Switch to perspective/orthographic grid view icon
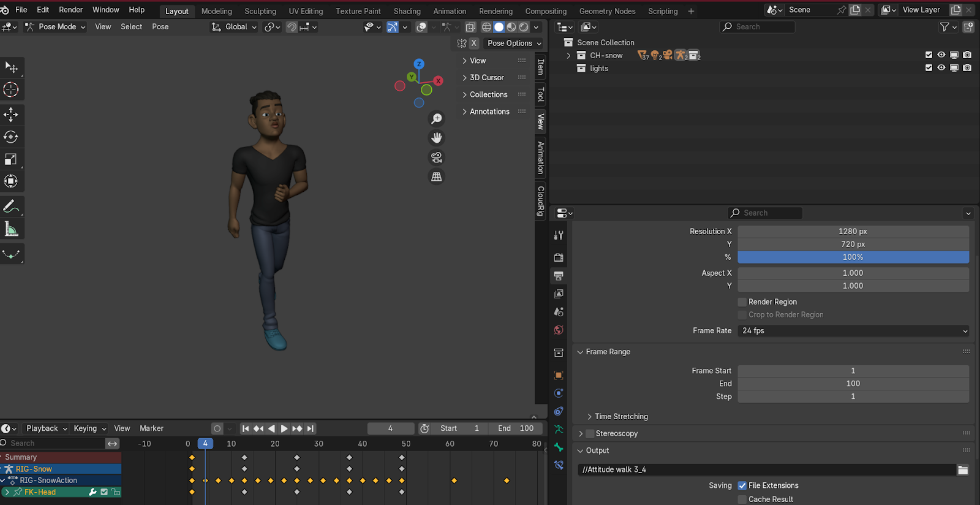 click(x=437, y=177)
